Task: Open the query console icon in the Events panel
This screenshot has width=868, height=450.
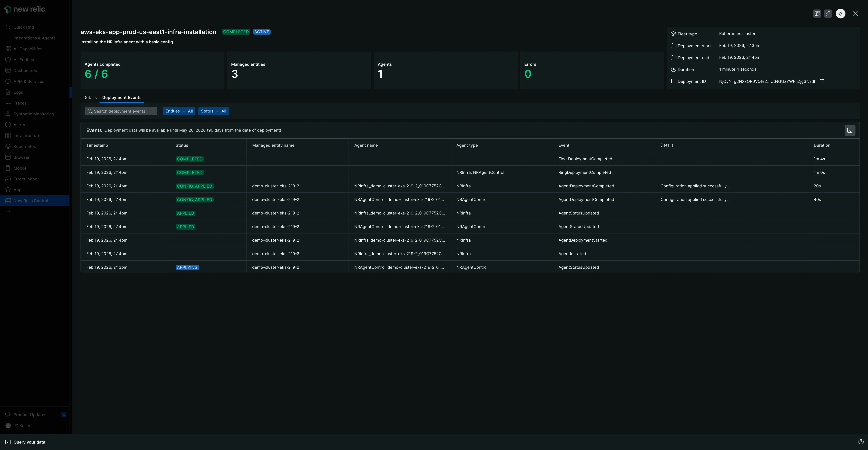Action: [850, 130]
